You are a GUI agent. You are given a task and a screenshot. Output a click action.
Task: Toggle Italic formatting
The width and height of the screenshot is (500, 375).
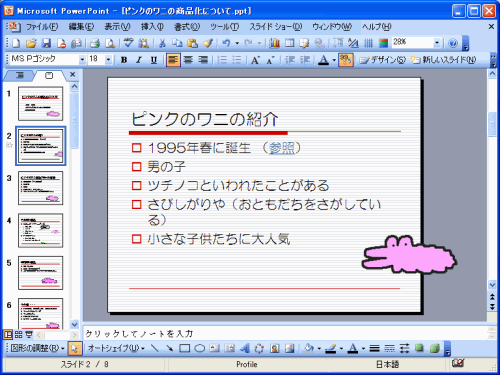pos(139,60)
